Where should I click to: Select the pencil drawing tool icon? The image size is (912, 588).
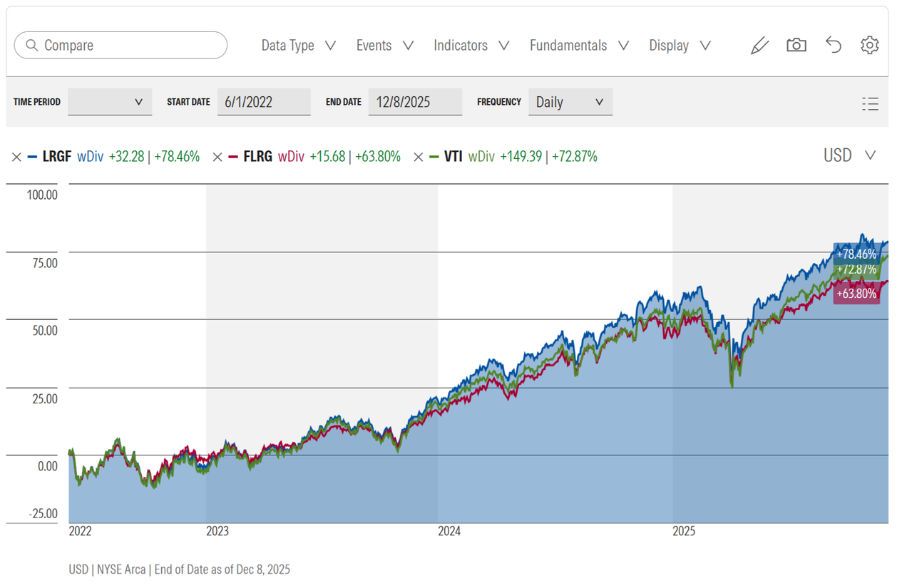pyautogui.click(x=759, y=46)
